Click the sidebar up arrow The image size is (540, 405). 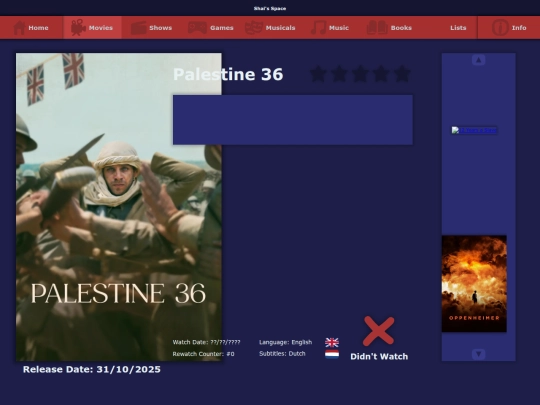[478, 60]
